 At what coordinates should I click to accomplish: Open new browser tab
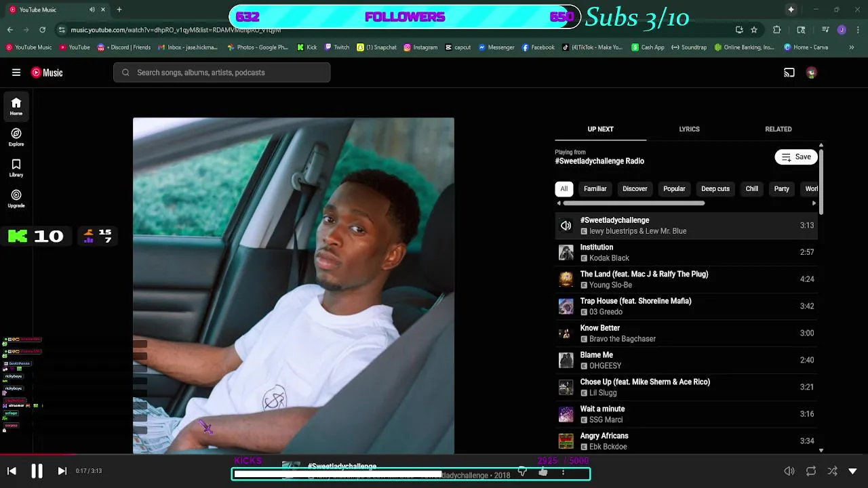tap(119, 9)
